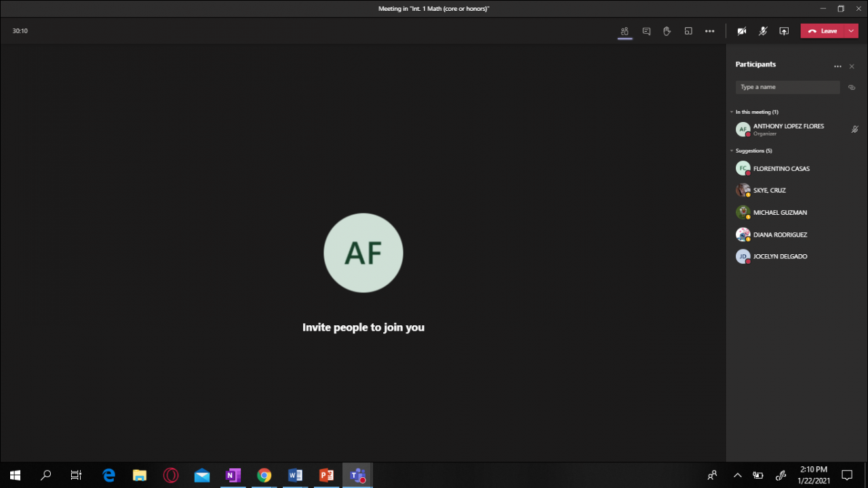Collapse the In this meeting section
The image size is (868, 488).
tap(732, 112)
